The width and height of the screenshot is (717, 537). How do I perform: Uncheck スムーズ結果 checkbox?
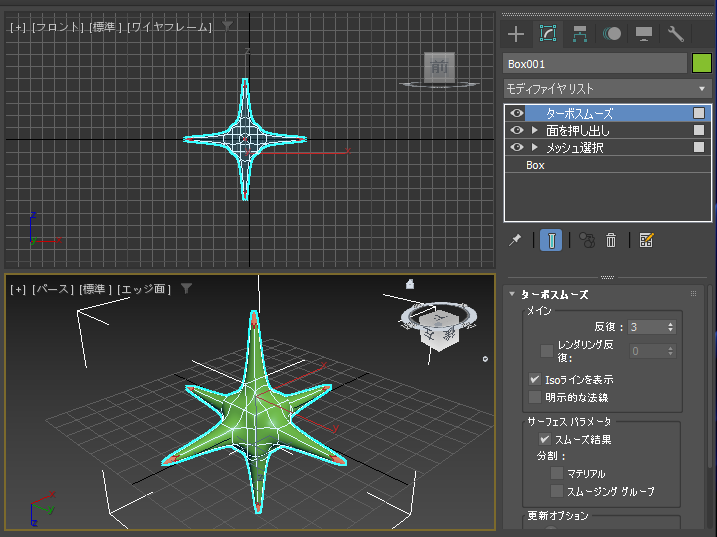545,439
